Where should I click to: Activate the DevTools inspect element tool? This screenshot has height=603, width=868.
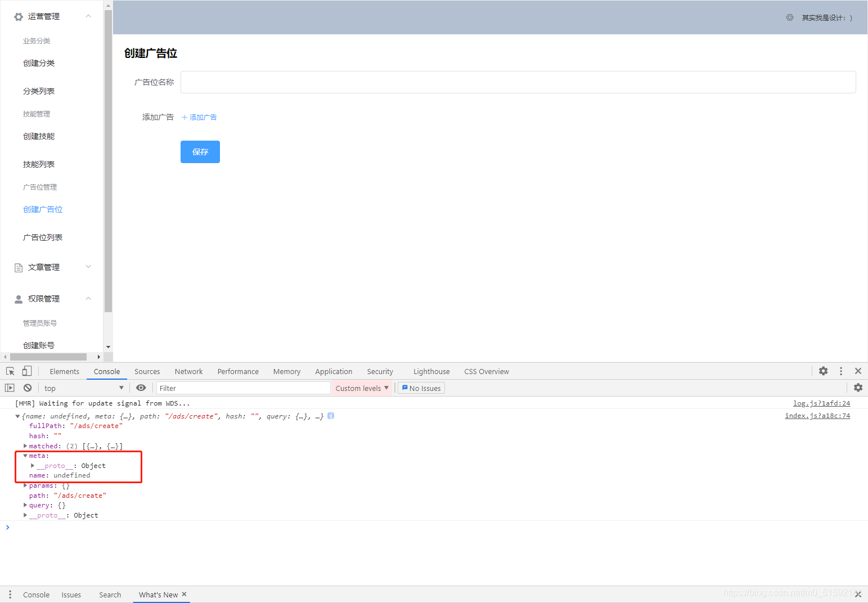pos(10,371)
